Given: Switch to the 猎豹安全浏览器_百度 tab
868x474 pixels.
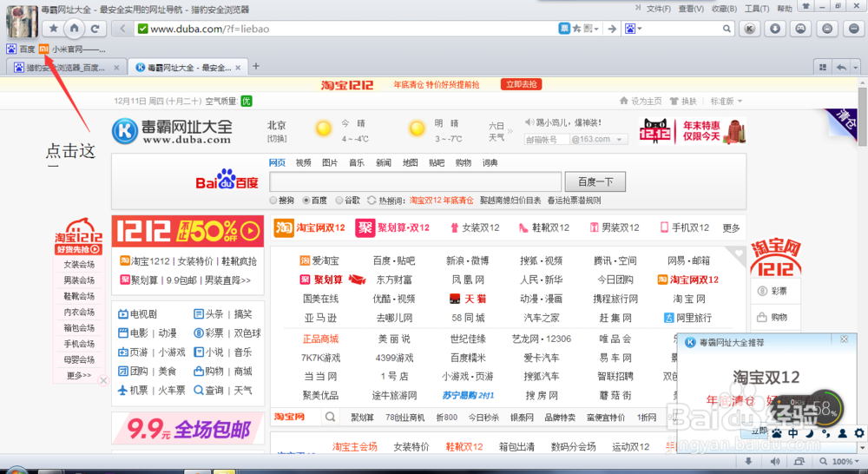Looking at the screenshot, I should pos(67,68).
